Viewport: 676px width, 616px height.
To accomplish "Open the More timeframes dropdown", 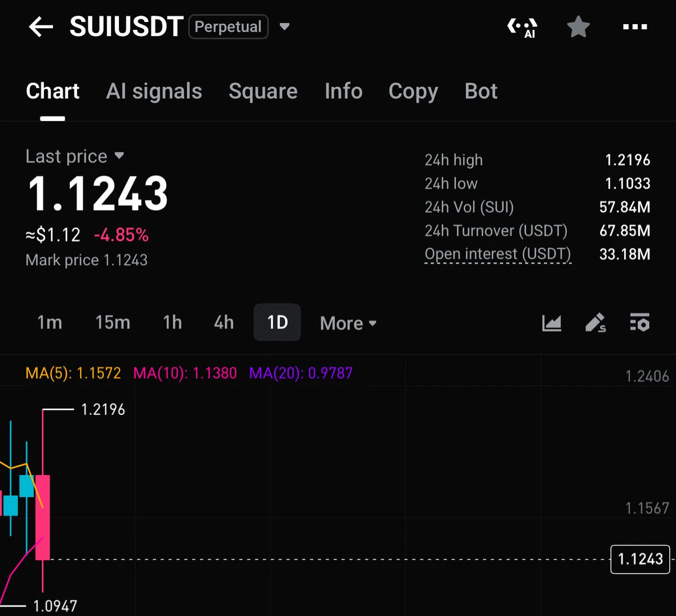I will click(x=348, y=323).
